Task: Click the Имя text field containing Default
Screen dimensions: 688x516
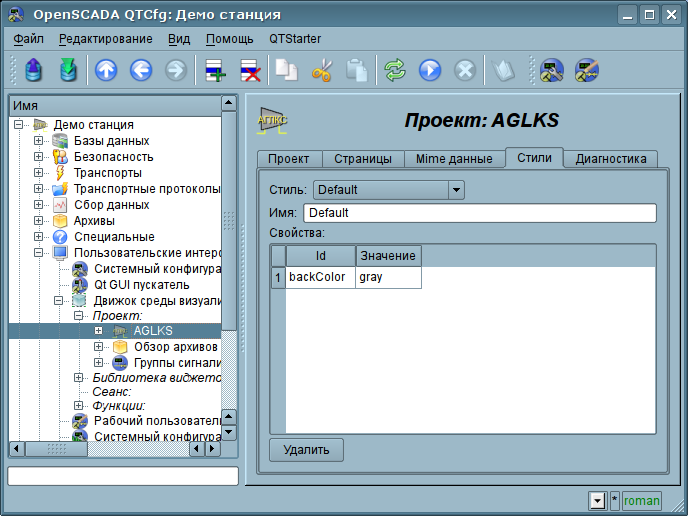Action: tap(479, 213)
